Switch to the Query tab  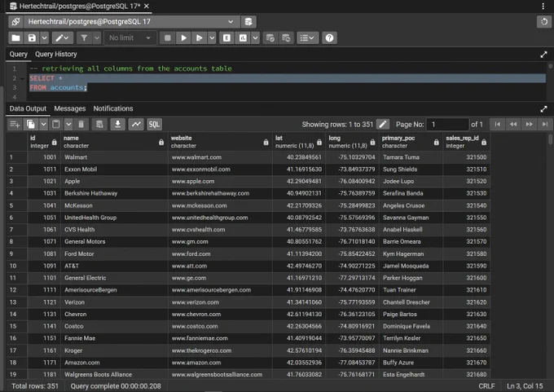click(19, 54)
